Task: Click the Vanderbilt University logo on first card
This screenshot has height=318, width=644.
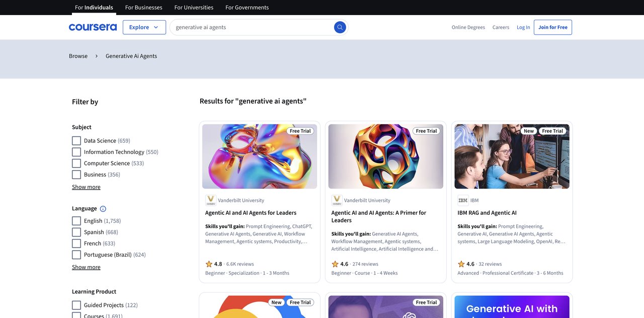Action: tap(211, 200)
